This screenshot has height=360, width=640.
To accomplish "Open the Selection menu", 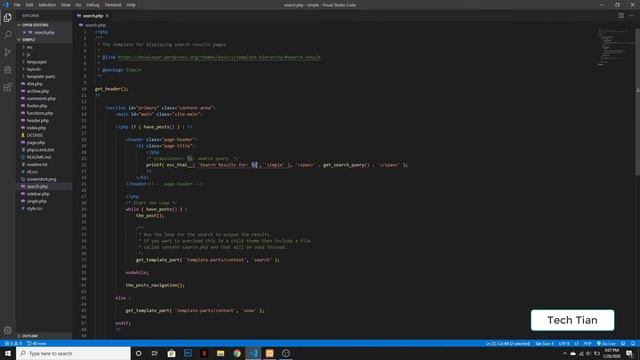I will [47, 5].
